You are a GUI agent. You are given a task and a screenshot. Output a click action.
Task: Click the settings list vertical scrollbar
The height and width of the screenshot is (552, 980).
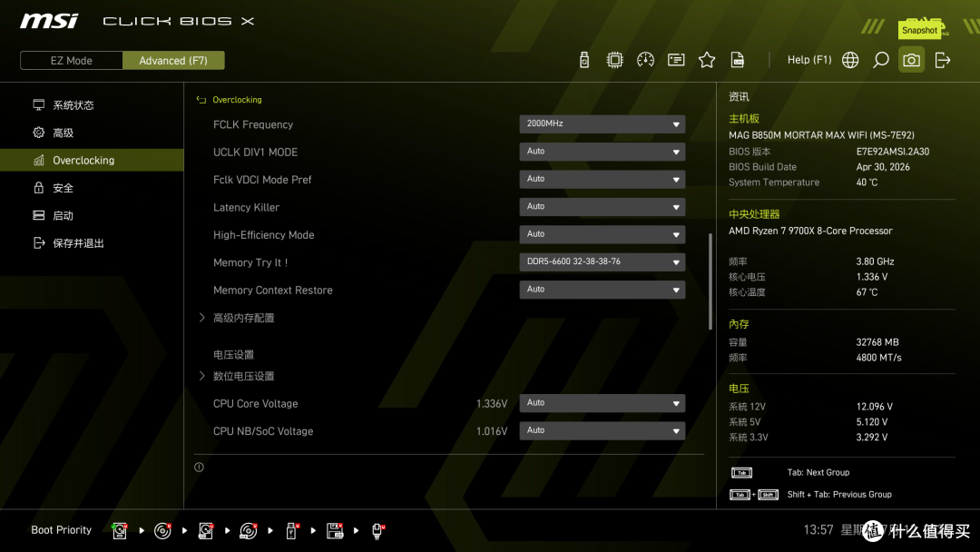pos(710,281)
